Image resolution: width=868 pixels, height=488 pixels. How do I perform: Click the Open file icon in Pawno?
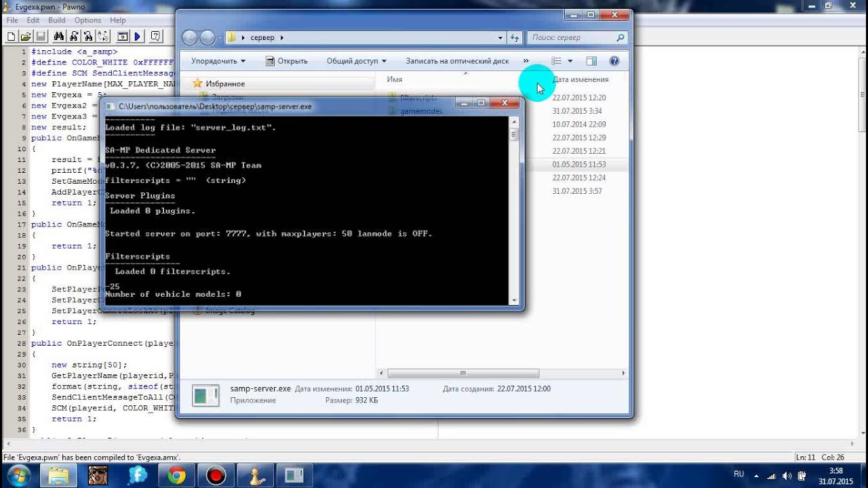26,36
